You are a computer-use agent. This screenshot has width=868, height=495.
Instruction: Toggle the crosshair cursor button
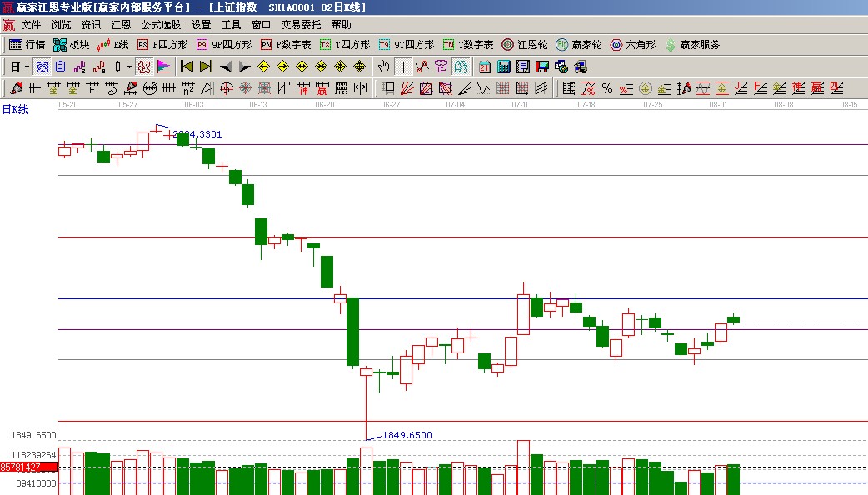403,67
